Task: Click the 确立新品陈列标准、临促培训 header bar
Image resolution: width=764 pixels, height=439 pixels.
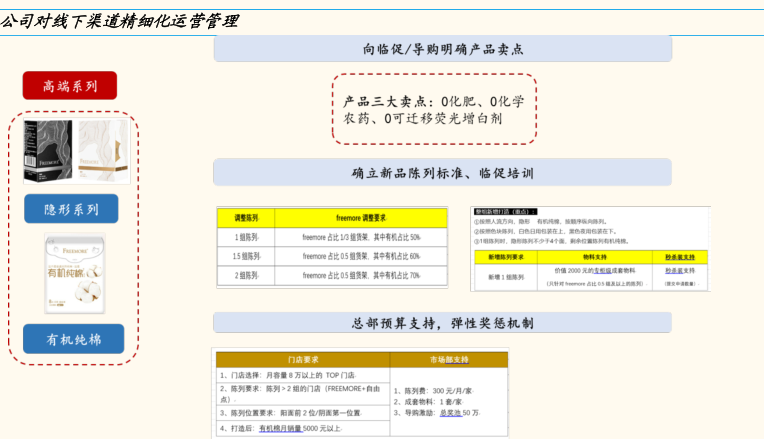Action: pyautogui.click(x=442, y=172)
